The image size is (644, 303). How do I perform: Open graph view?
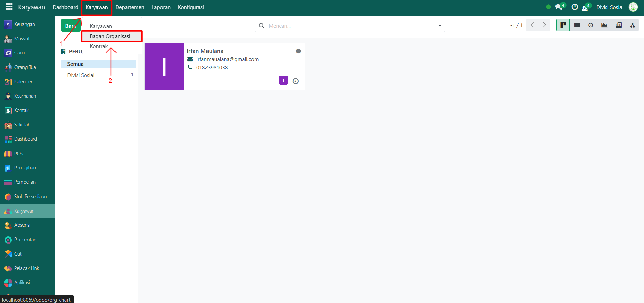604,25
